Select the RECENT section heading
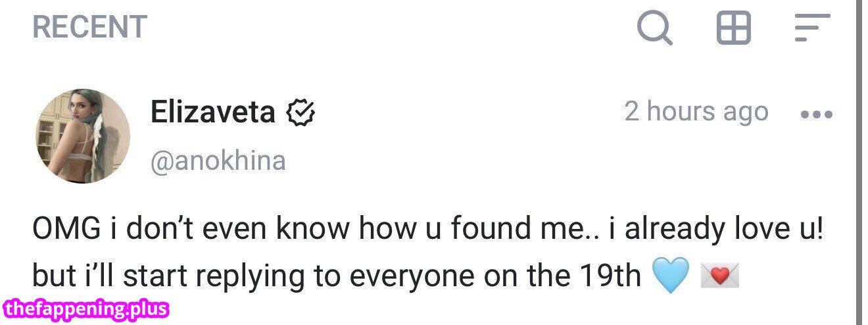This screenshot has width=868, height=325. (x=89, y=28)
